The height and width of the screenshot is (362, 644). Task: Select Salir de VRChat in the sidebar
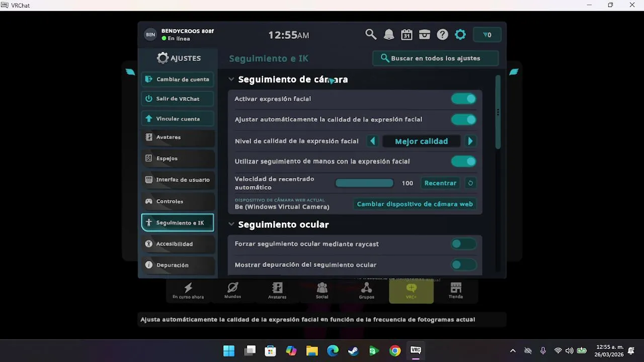[178, 99]
